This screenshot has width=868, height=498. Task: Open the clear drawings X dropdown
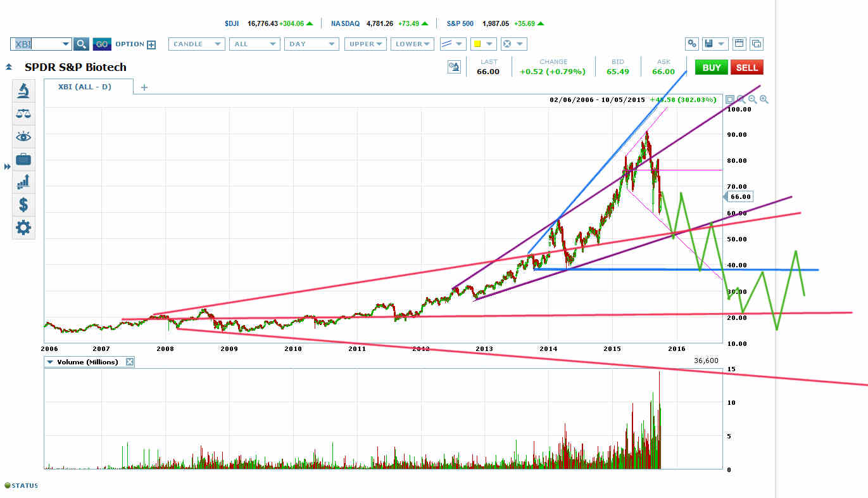[x=512, y=44]
